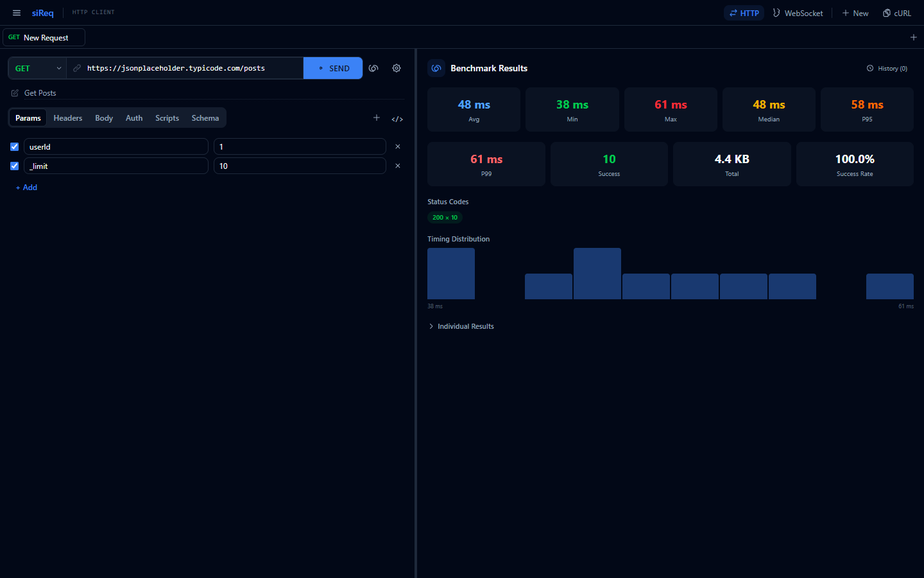Uncheck the userId parameter checkbox
The image size is (924, 578).
click(x=15, y=146)
